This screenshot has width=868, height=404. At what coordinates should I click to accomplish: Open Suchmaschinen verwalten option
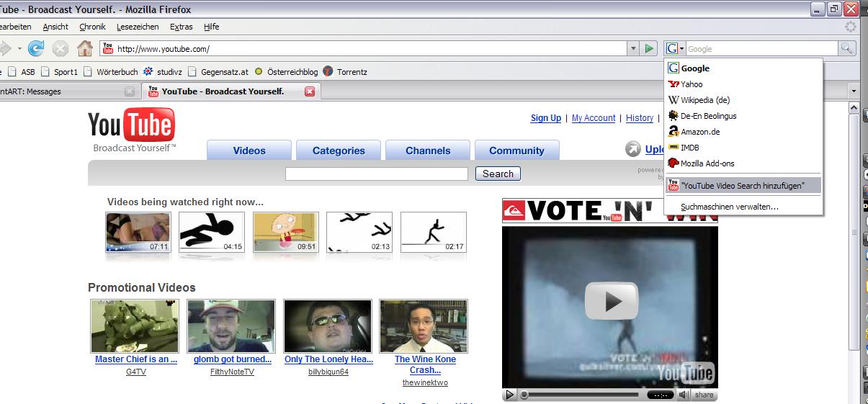pos(743,207)
